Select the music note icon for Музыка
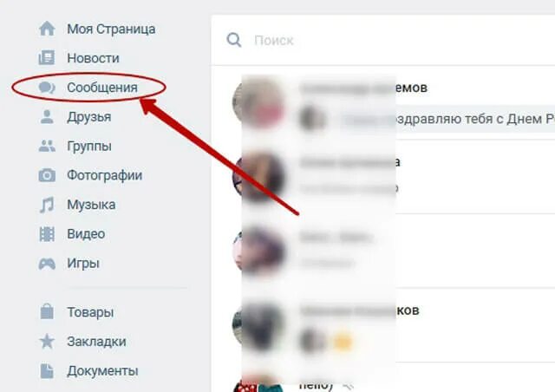 [47, 205]
